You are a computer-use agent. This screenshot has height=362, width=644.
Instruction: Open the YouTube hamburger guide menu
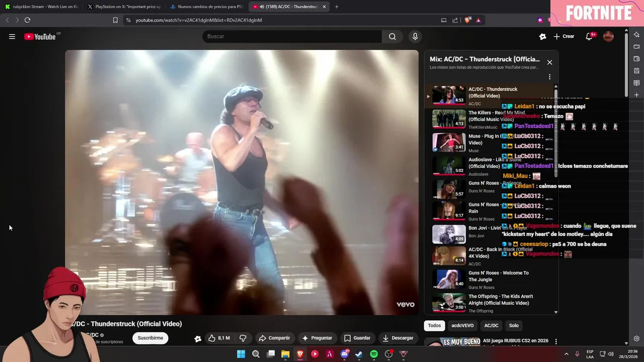pos(12,36)
